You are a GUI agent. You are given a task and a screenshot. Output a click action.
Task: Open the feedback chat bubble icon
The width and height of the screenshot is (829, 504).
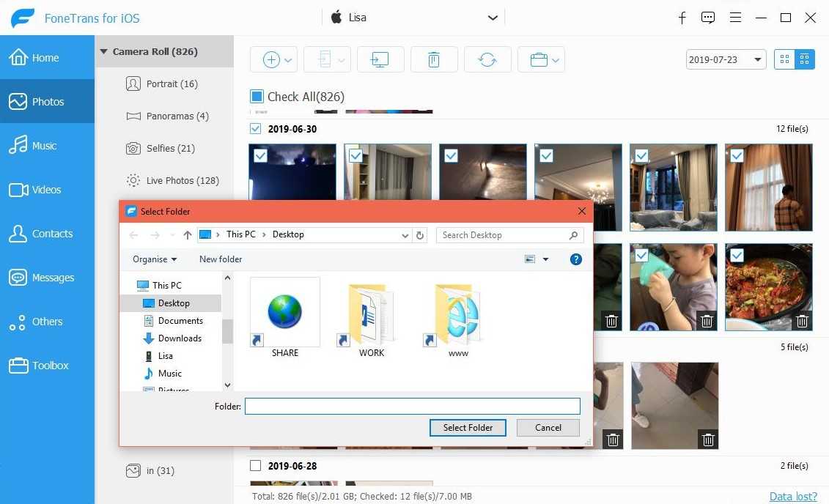click(707, 18)
